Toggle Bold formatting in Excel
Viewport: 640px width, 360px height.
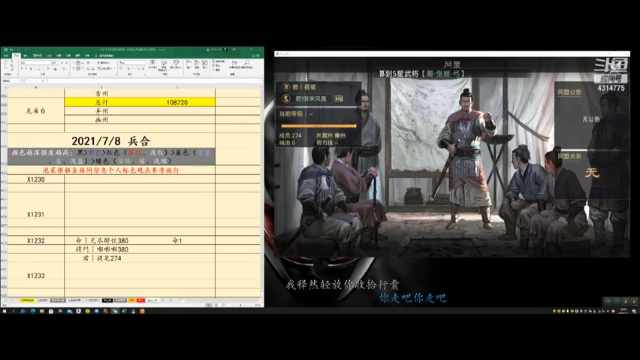[22, 69]
